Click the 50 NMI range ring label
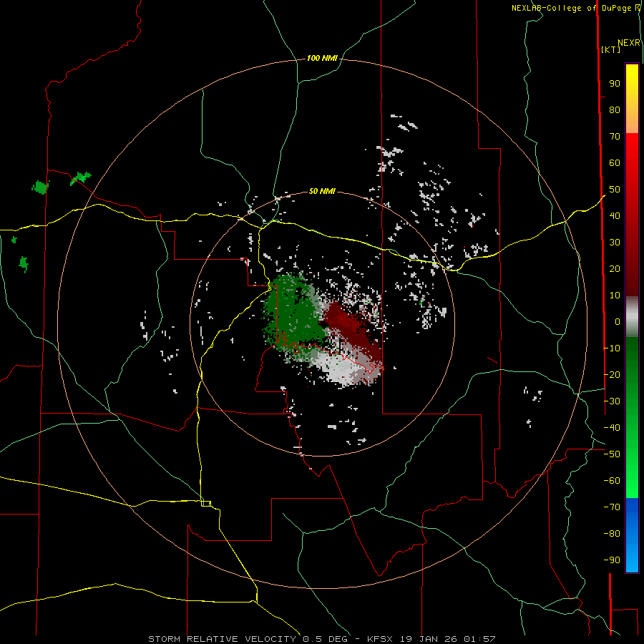This screenshot has height=644, width=644. tap(321, 191)
